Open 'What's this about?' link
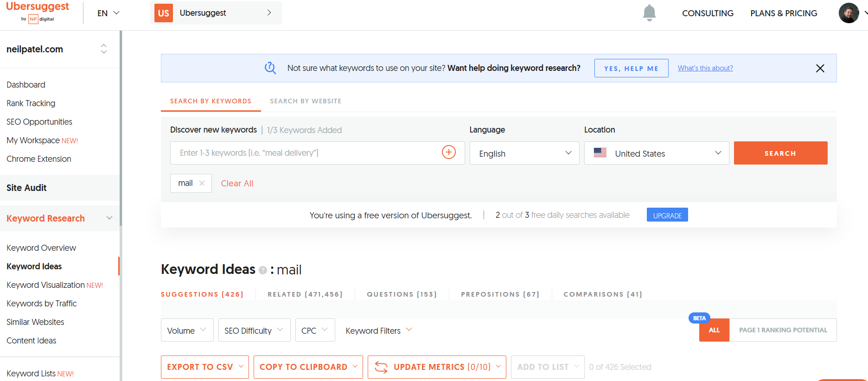 (705, 68)
